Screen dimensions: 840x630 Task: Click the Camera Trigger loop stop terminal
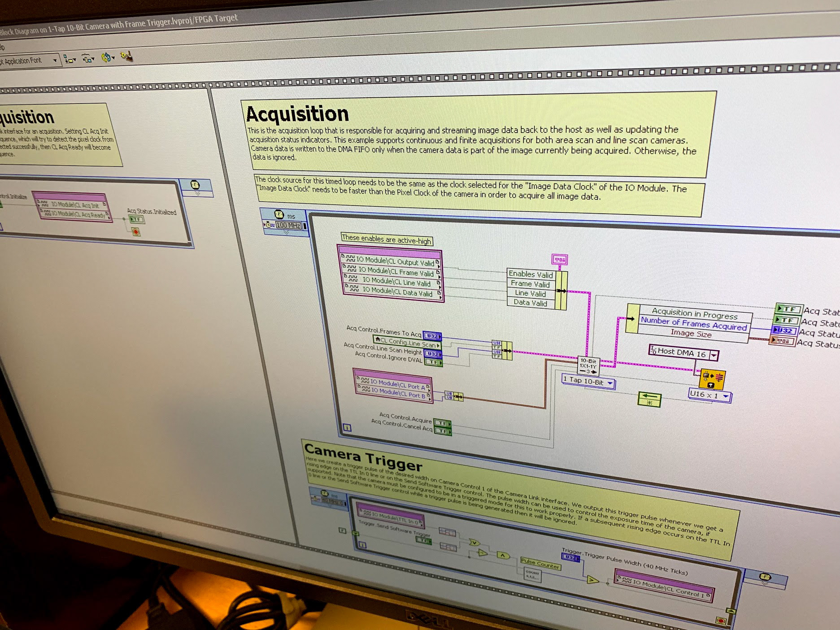tap(721, 621)
